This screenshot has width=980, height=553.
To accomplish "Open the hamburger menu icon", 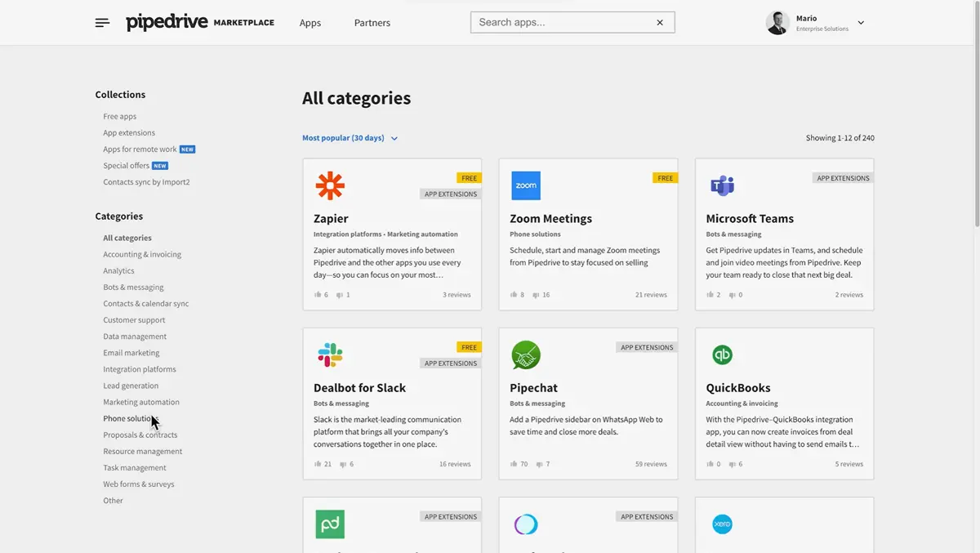I will pos(102,23).
